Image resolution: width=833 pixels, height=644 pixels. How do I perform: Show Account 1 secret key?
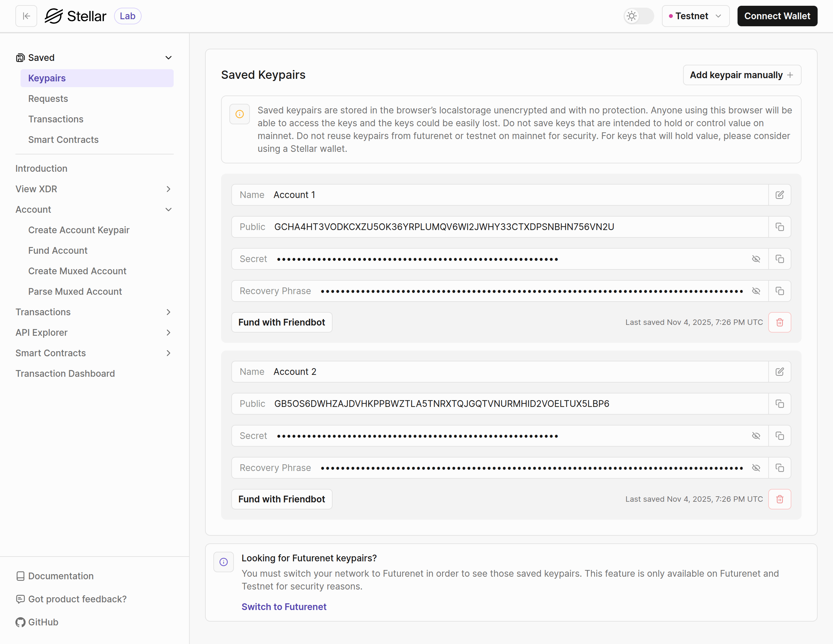pos(755,259)
